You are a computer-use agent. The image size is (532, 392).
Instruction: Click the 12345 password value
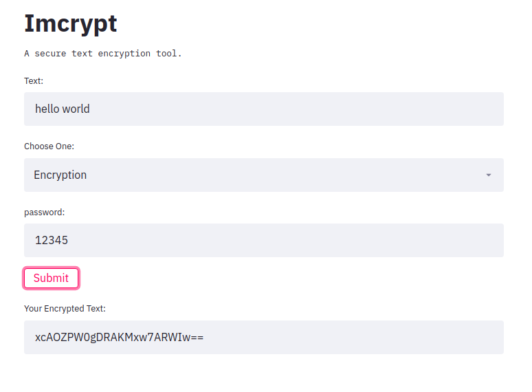coord(52,241)
